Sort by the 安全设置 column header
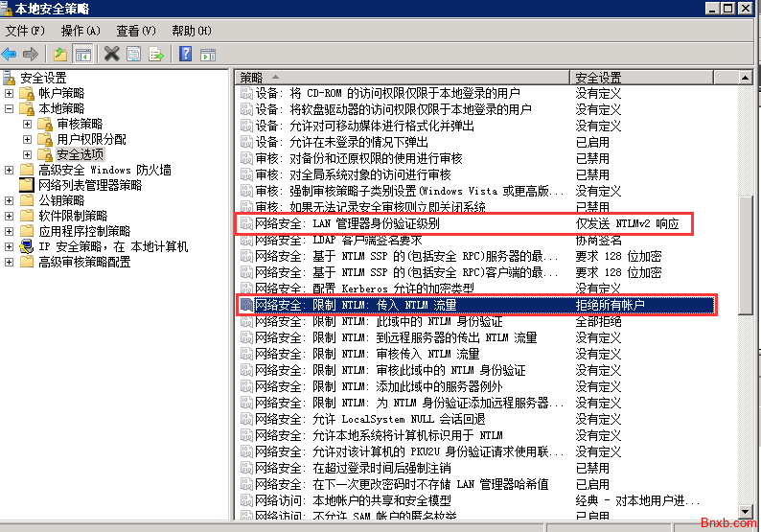761x532 pixels. (641, 78)
